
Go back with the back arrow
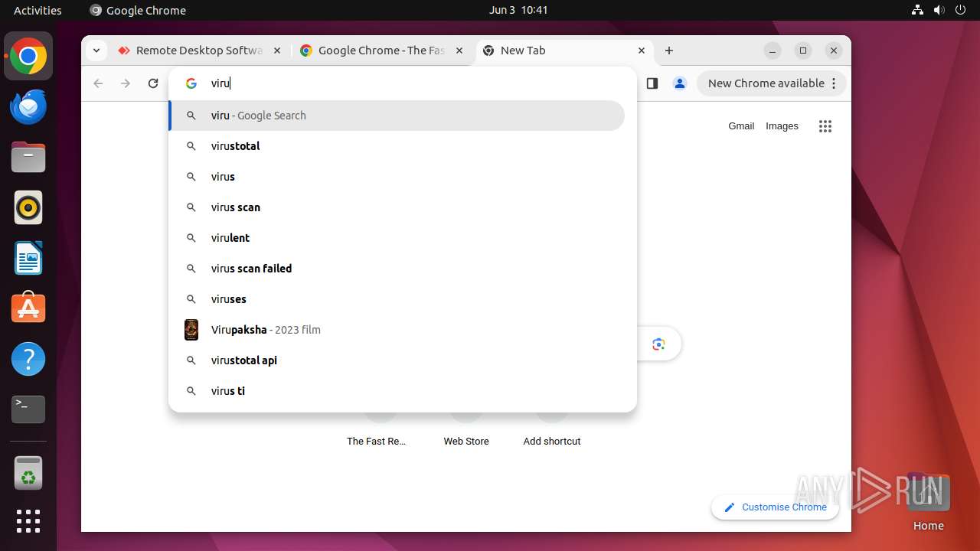[x=98, y=83]
